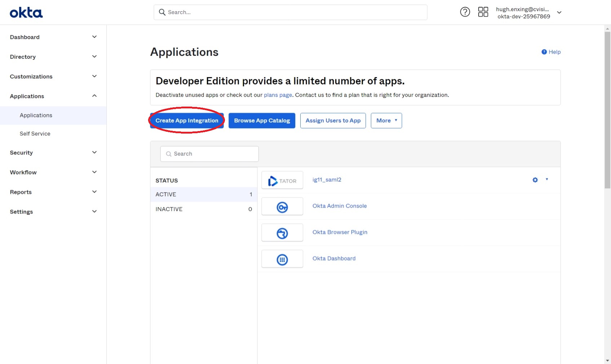Click the gear icon for ig11_saml2
The image size is (611, 364).
tap(535, 180)
